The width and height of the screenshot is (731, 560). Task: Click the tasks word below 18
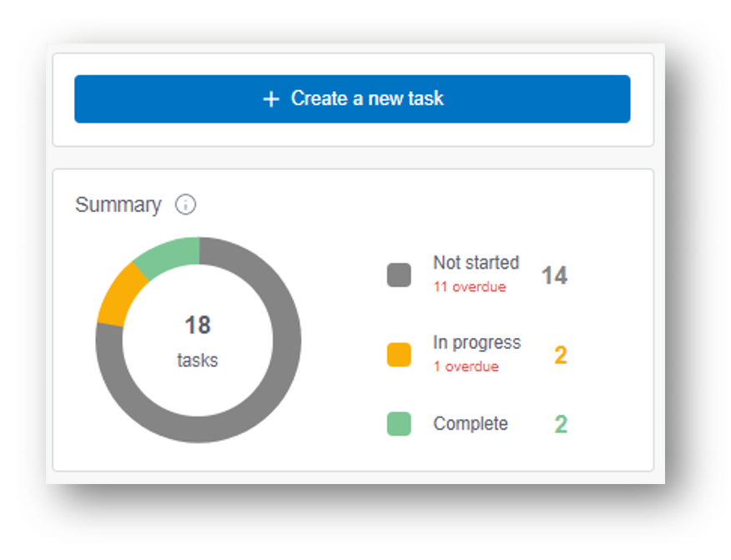(x=197, y=361)
